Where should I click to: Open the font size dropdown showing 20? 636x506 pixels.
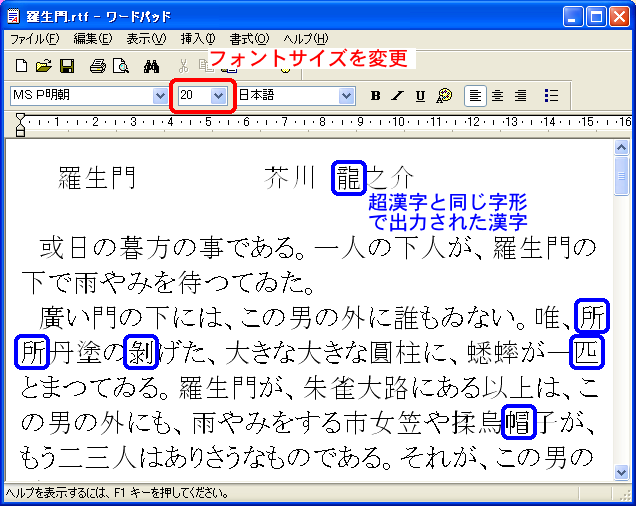[x=219, y=96]
